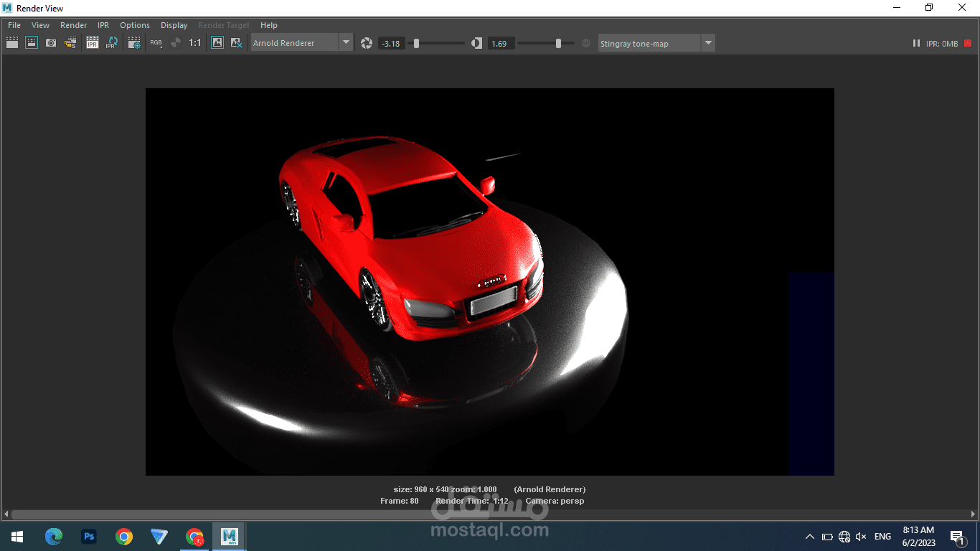
Task: Click the '(Arnold Renderer)' status text
Action: 550,489
